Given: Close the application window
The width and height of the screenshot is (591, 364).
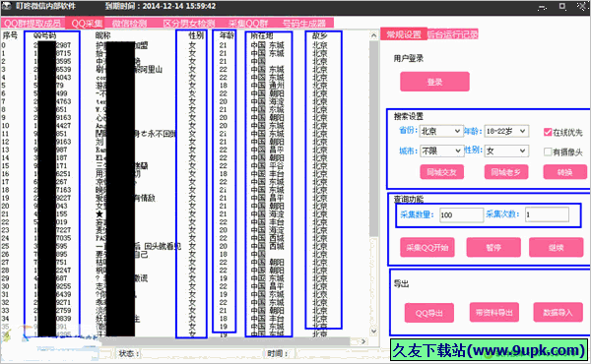Looking at the screenshot, I should coord(582,7).
